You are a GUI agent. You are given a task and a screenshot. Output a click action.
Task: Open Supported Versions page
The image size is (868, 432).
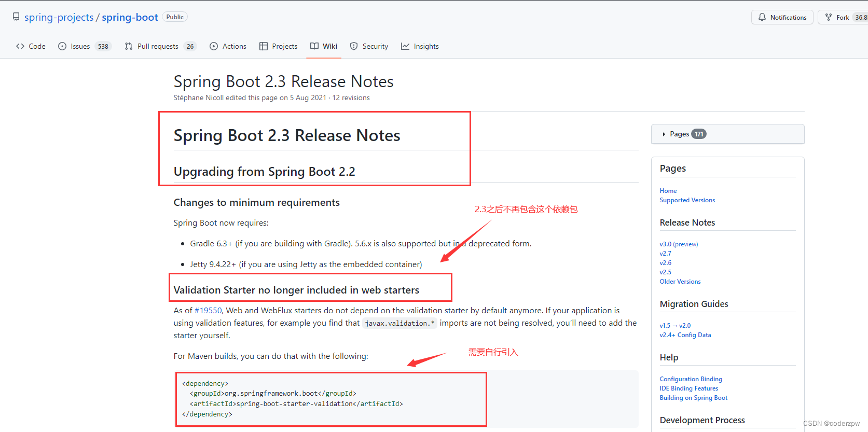coord(687,200)
